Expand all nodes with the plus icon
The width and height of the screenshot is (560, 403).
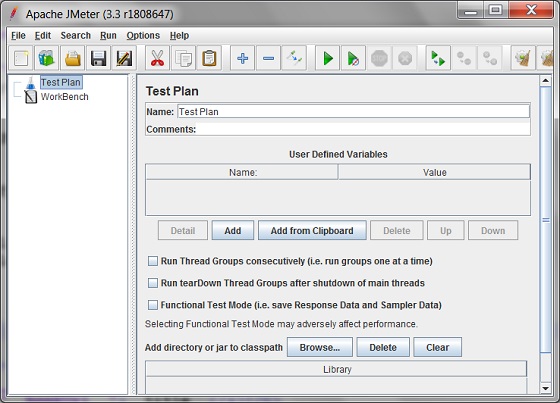point(242,58)
